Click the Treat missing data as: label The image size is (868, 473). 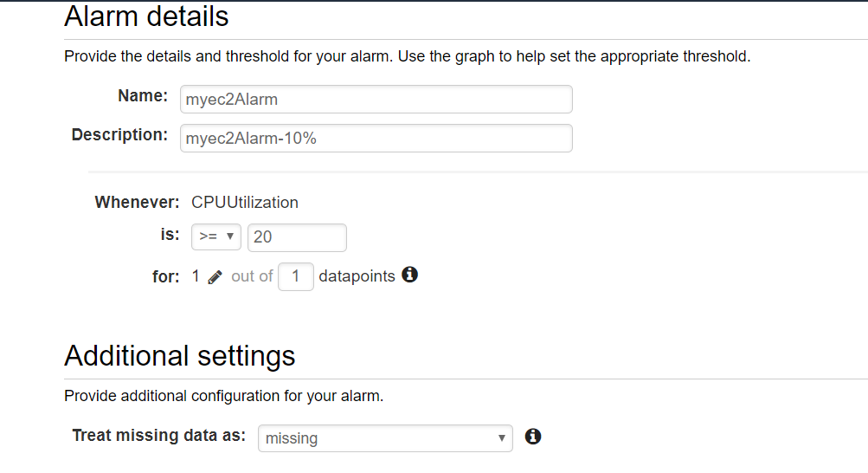pyautogui.click(x=159, y=436)
